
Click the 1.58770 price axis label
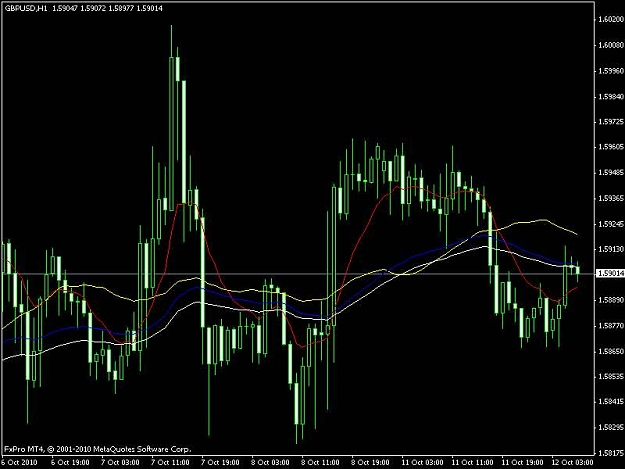[x=610, y=326]
